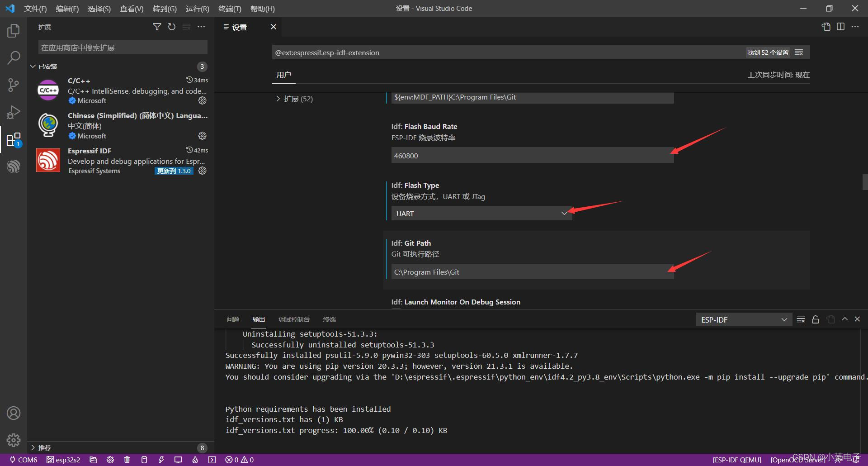Click extension search in marketplace field

pyautogui.click(x=123, y=48)
